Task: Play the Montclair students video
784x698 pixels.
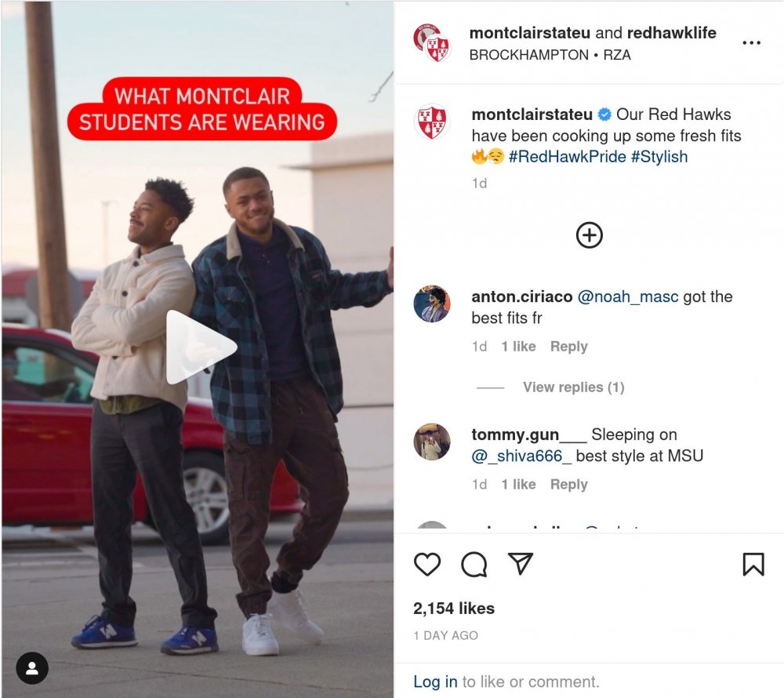Action: coord(201,347)
